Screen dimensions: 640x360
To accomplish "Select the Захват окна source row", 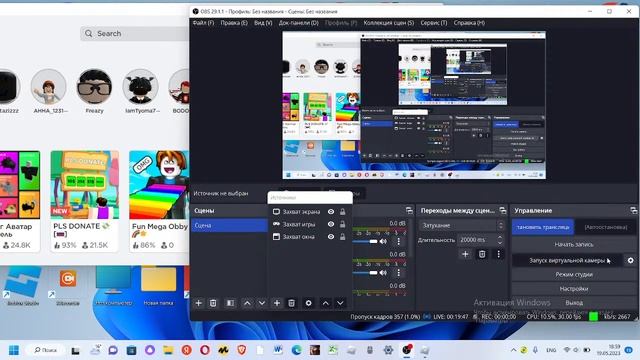I will (309, 237).
